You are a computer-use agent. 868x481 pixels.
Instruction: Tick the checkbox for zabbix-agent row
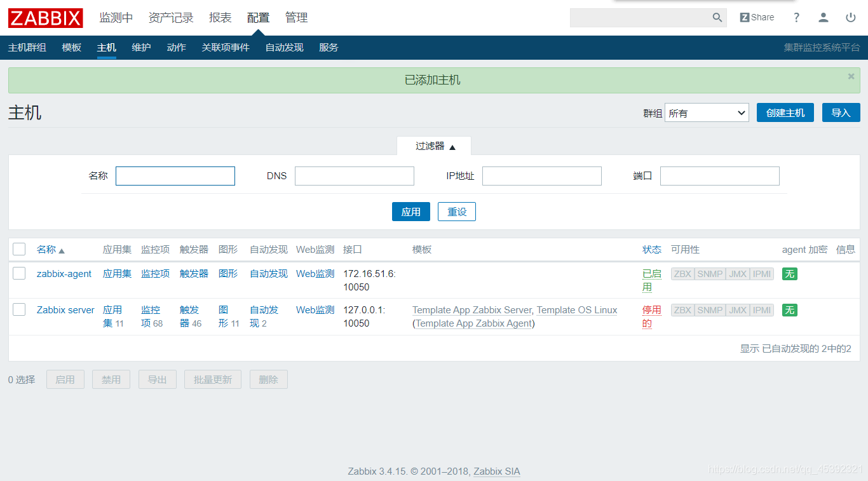point(19,273)
